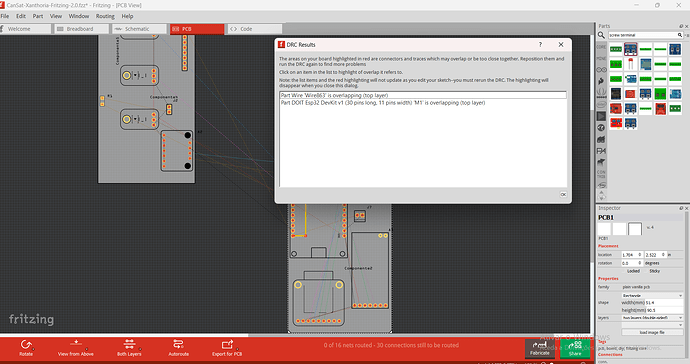Click the View from Above icon
The image size is (690, 364).
[76, 347]
